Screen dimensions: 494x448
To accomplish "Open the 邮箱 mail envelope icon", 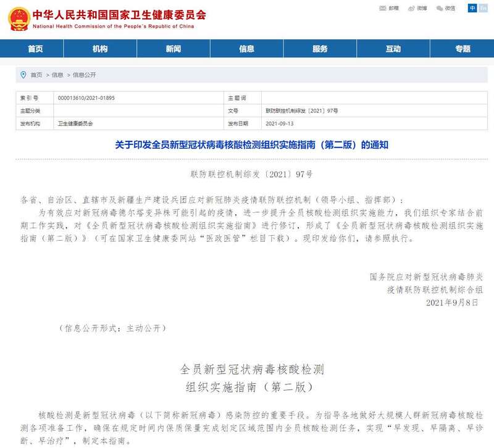I will coord(383,8).
